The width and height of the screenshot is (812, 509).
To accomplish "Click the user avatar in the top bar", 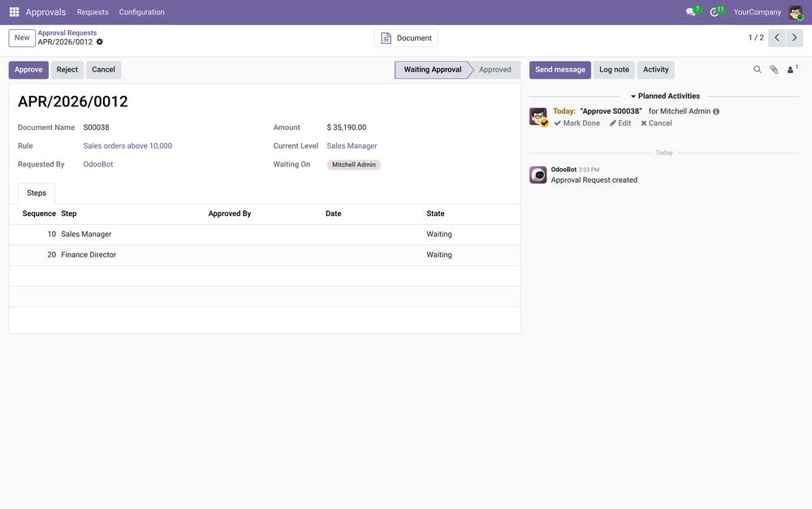I will pos(796,12).
